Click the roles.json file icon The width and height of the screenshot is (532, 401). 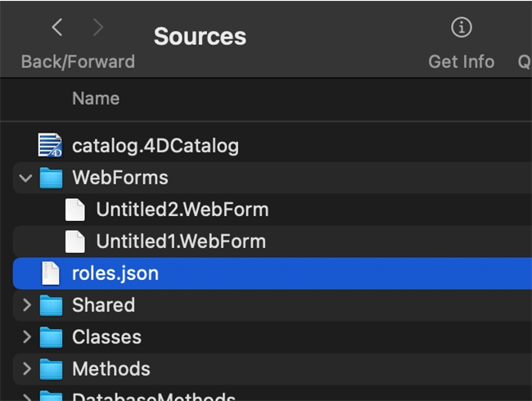pos(51,273)
